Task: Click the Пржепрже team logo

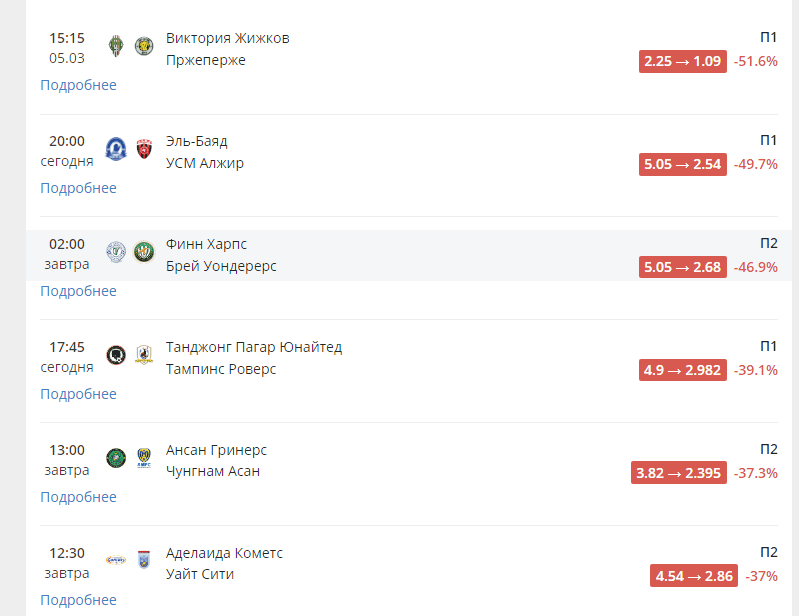Action: (144, 46)
